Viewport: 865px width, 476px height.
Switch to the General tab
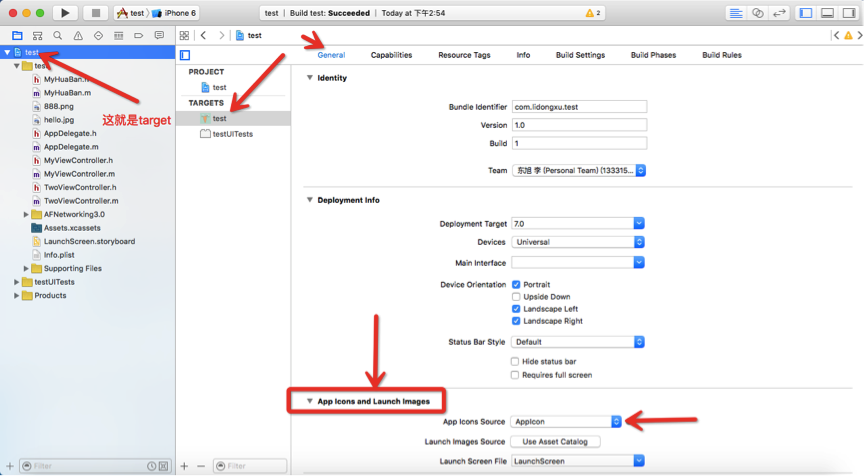[331, 55]
